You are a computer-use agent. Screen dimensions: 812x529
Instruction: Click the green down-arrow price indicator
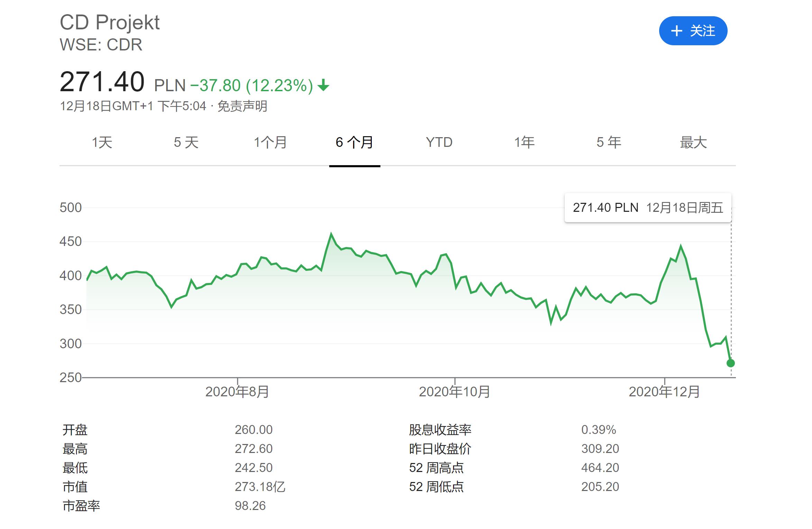pyautogui.click(x=323, y=85)
